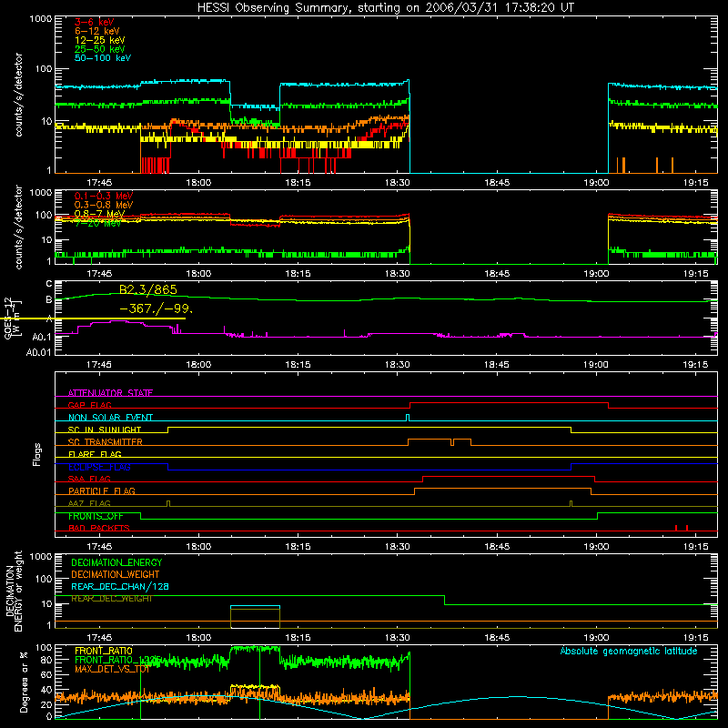728x728 pixels.
Task: Click the REAR_DEC_CHAN/128 legend label
Action: coord(120,586)
